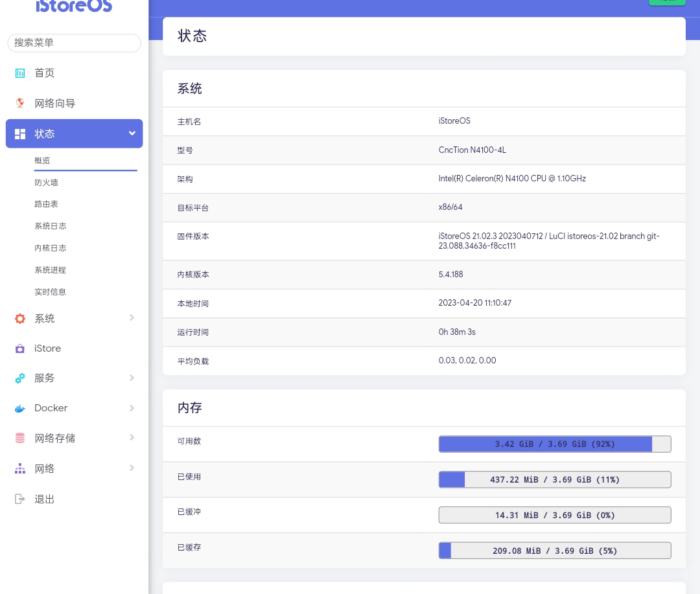
Task: Expand the 系统 submenu arrow
Action: click(x=132, y=318)
